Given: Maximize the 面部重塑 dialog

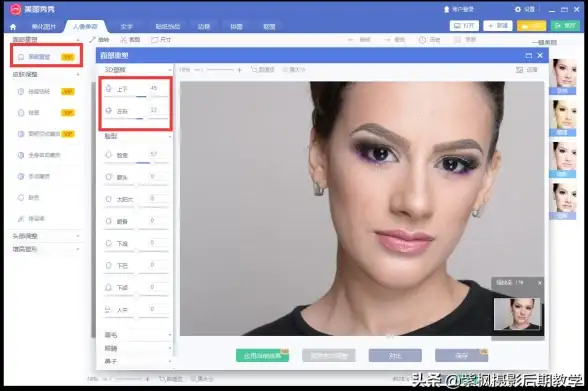Looking at the screenshot, I should pyautogui.click(x=529, y=55).
